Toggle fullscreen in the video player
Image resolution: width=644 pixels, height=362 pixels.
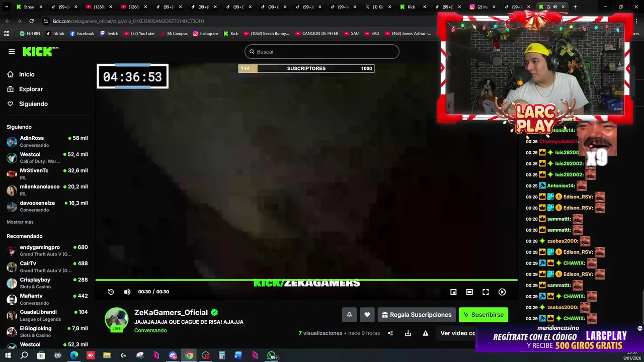pos(486,292)
